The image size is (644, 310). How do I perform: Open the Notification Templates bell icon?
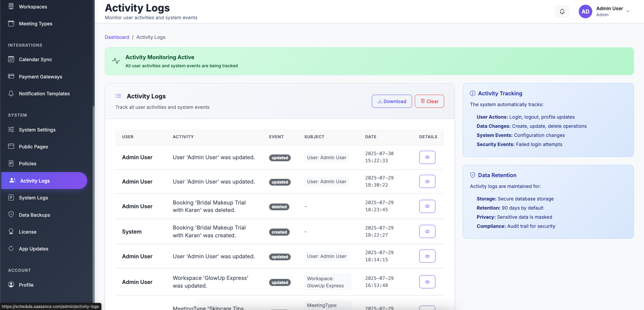(11, 94)
